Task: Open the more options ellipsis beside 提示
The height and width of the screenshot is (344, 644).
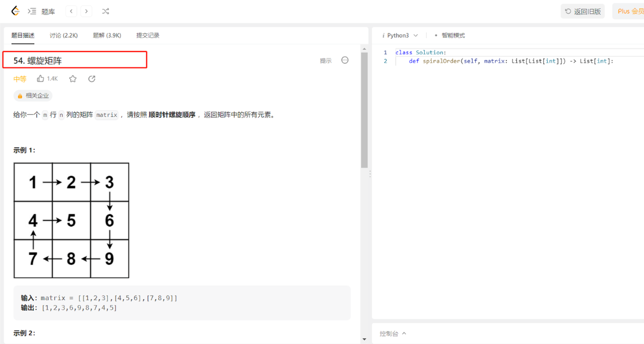Action: click(345, 60)
